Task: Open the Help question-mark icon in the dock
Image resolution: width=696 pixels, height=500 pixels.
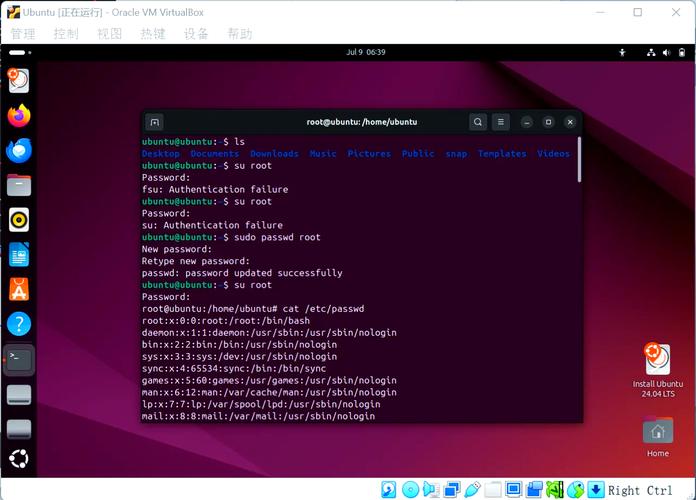Action: 19,324
